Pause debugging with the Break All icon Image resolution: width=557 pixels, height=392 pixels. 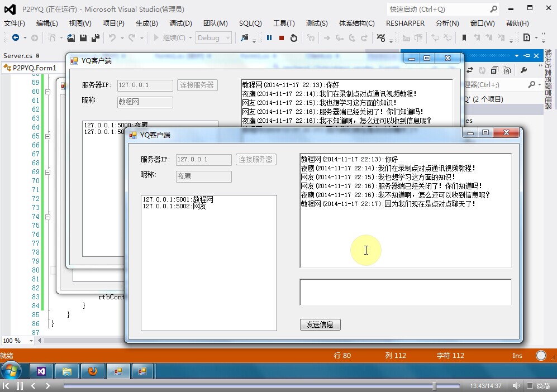pyautogui.click(x=269, y=38)
